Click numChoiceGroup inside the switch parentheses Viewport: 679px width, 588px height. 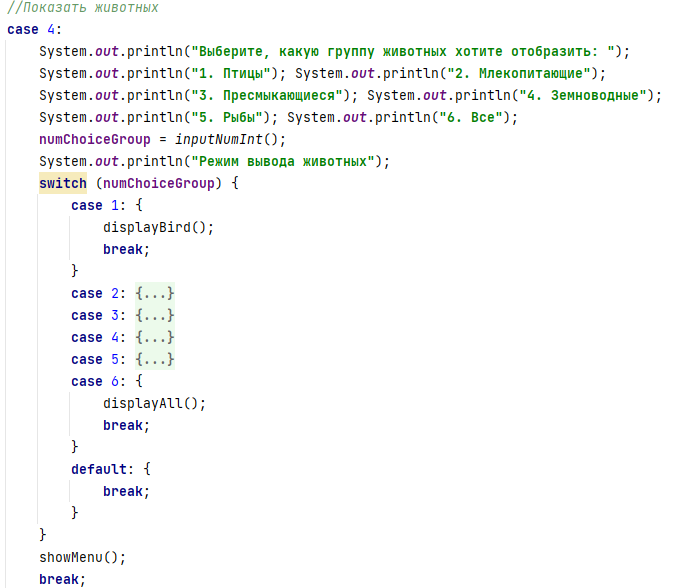point(158,183)
